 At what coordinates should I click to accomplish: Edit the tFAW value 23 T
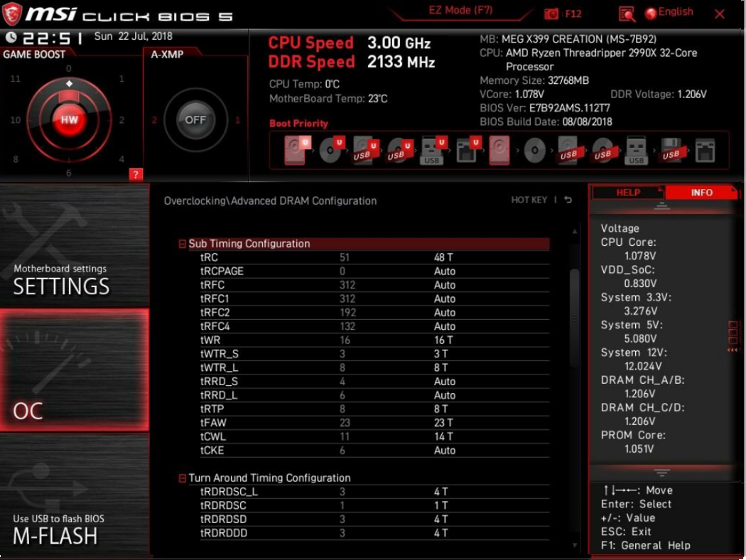443,423
